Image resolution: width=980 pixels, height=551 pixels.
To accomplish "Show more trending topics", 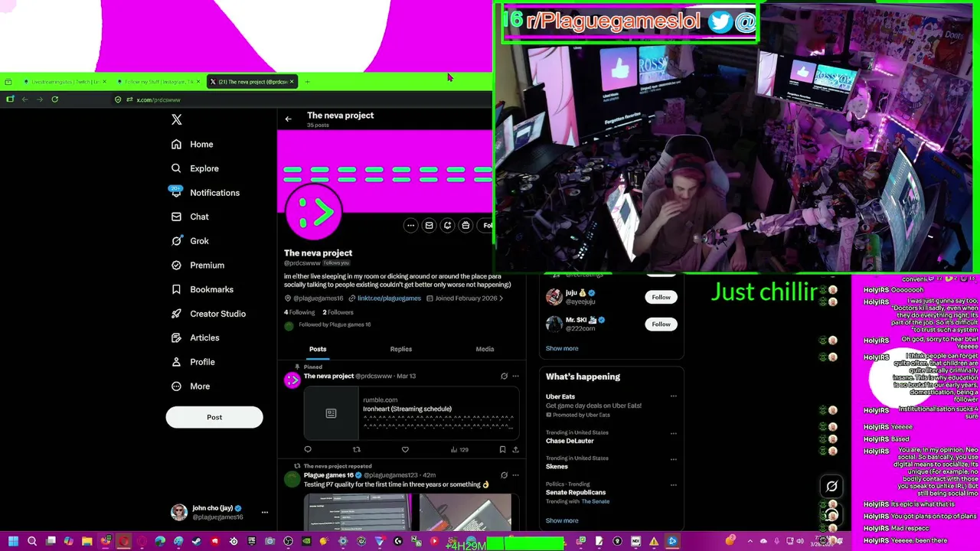I will click(562, 520).
